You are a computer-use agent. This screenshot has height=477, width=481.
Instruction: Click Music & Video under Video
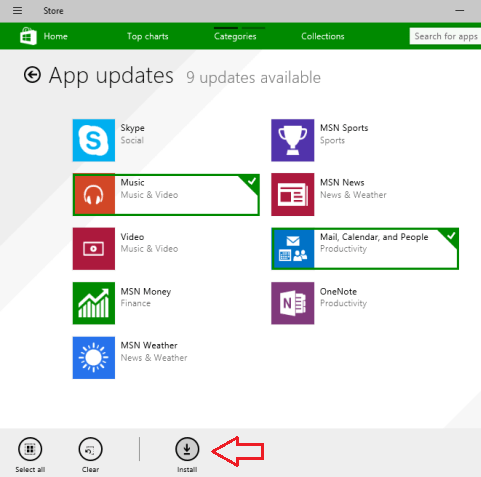(x=149, y=249)
